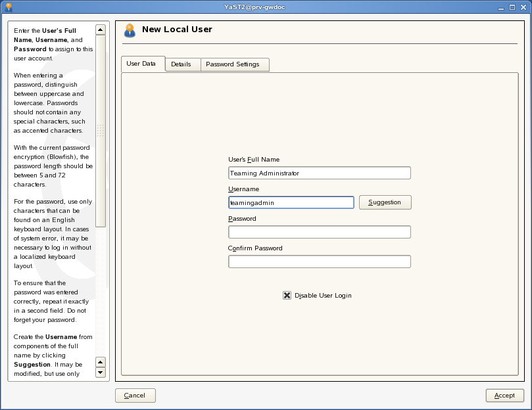The image size is (532, 410).
Task: Click the New Local User icon
Action: pyautogui.click(x=130, y=30)
